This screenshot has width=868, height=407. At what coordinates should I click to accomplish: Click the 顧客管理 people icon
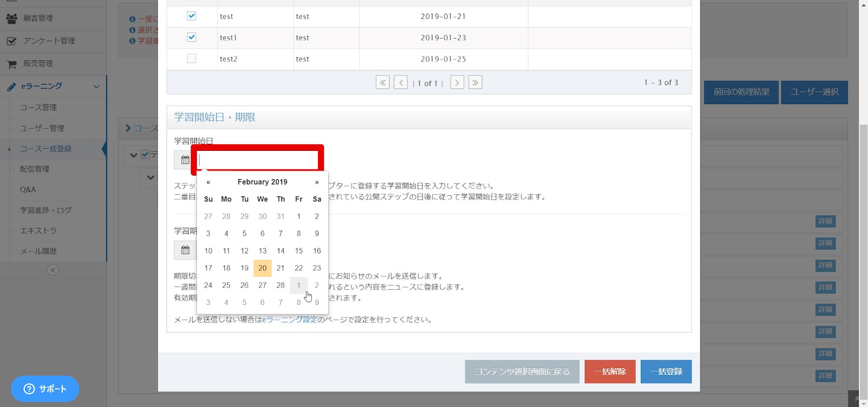point(11,18)
